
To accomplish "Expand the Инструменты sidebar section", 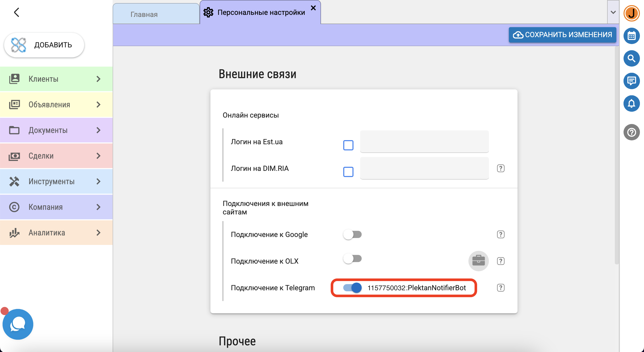I will (56, 181).
